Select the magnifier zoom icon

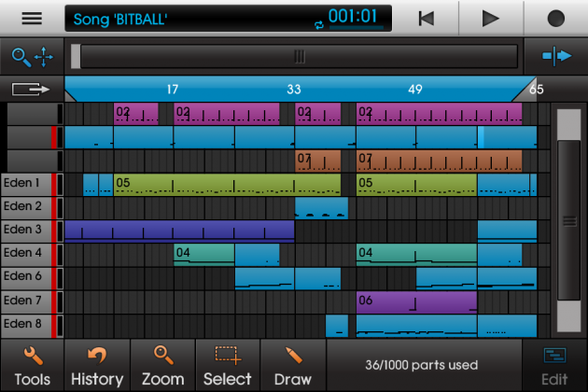21,57
